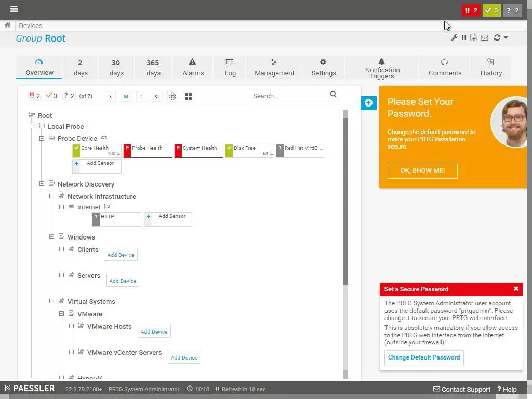Screen dimensions: 532x399
Task: Open green up sensors status badge in header
Action: [491, 10]
